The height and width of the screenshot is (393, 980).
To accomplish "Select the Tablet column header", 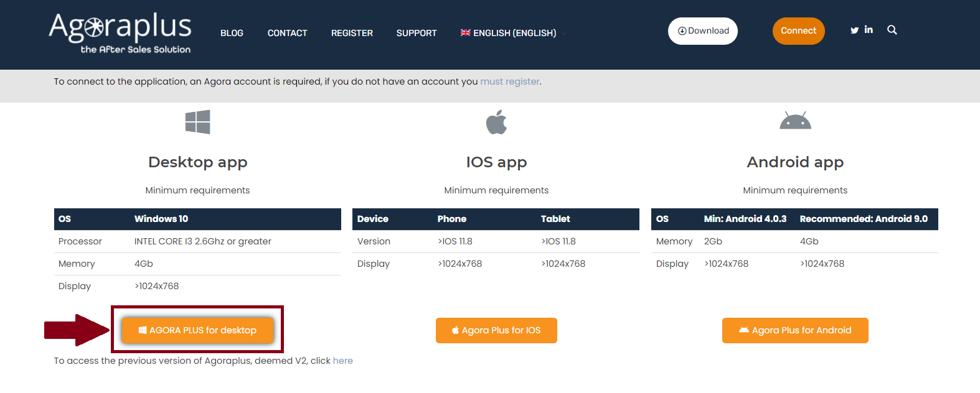I will click(555, 219).
